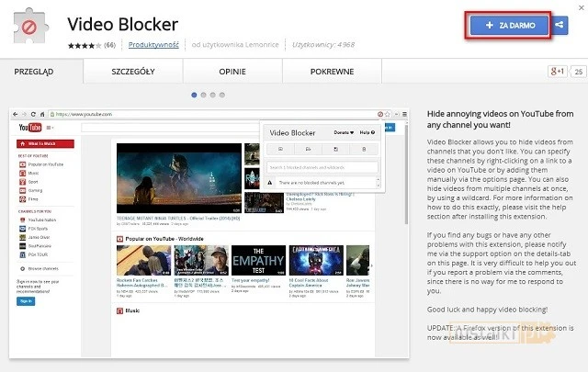Click the reload icon in the preview browser

pos(33,114)
